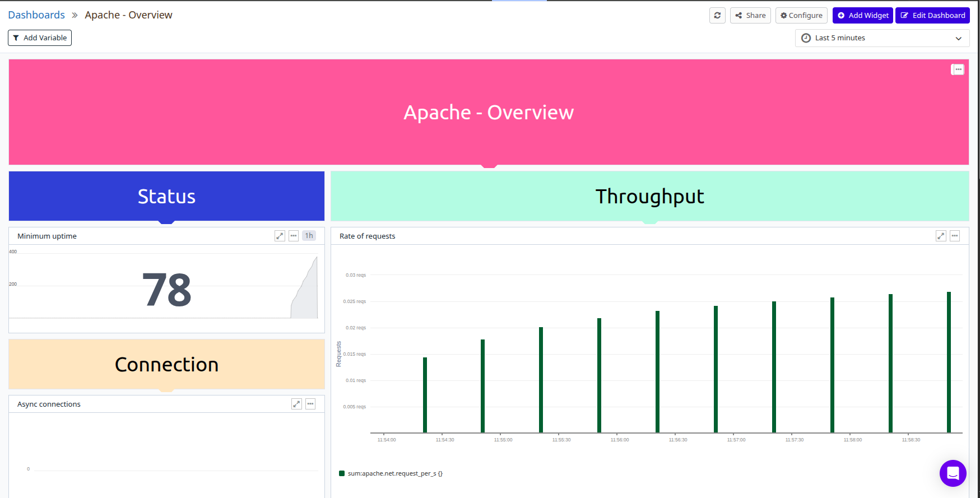This screenshot has width=980, height=498.
Task: Click the Share button
Action: coord(750,16)
